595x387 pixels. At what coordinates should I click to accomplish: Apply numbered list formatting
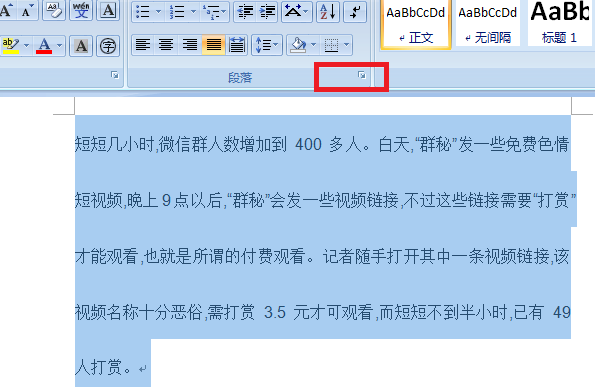(177, 11)
